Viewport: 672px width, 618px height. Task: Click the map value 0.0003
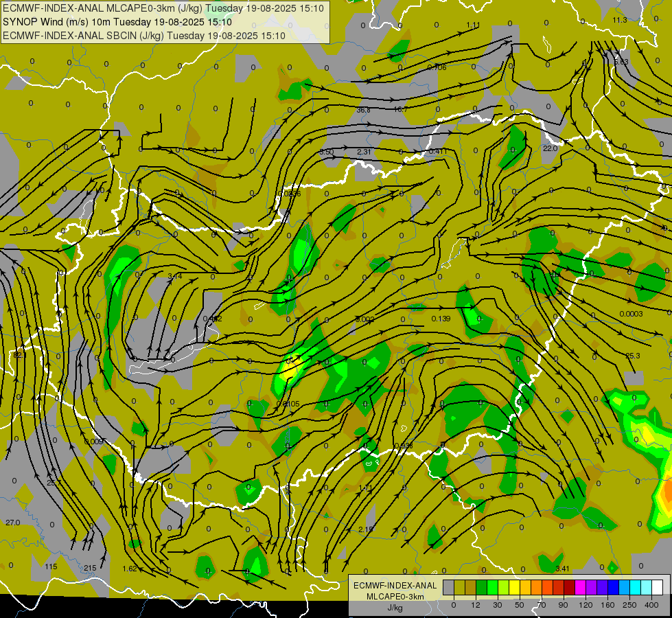[631, 314]
